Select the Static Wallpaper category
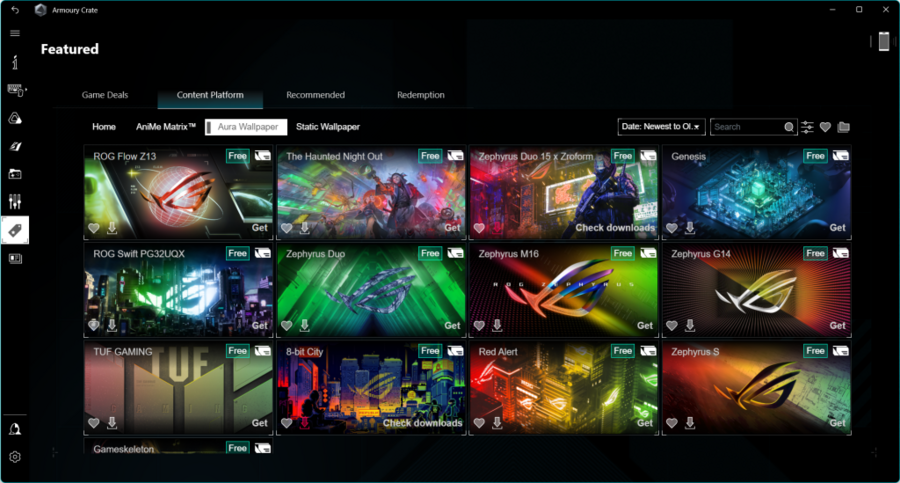The height and width of the screenshot is (483, 900). click(328, 127)
